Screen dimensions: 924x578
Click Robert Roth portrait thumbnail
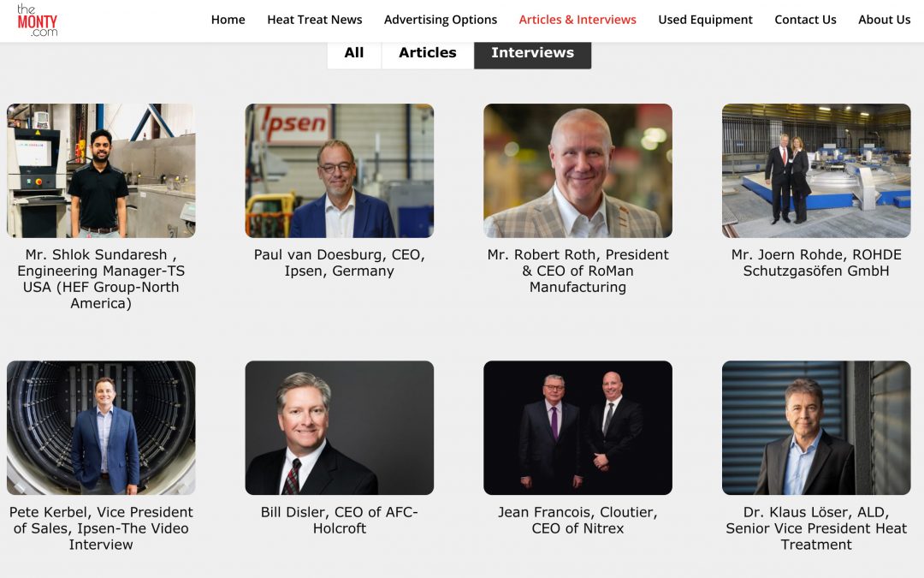click(577, 170)
